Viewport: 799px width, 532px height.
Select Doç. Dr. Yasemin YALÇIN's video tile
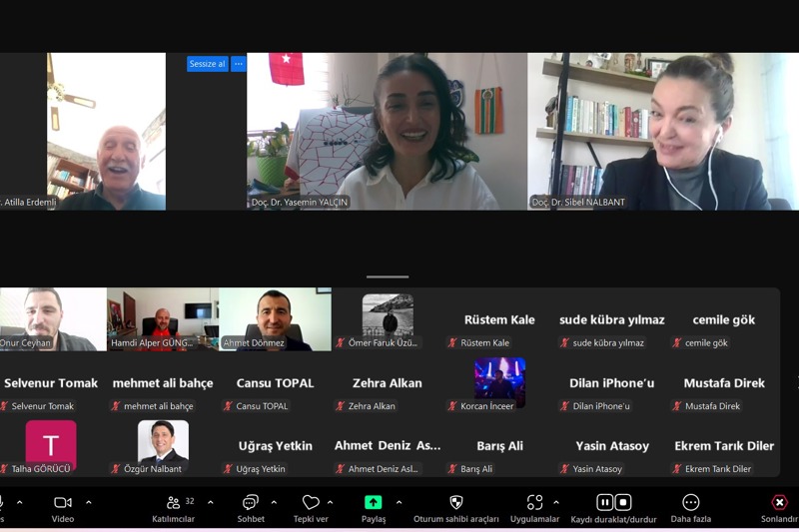tap(387, 131)
